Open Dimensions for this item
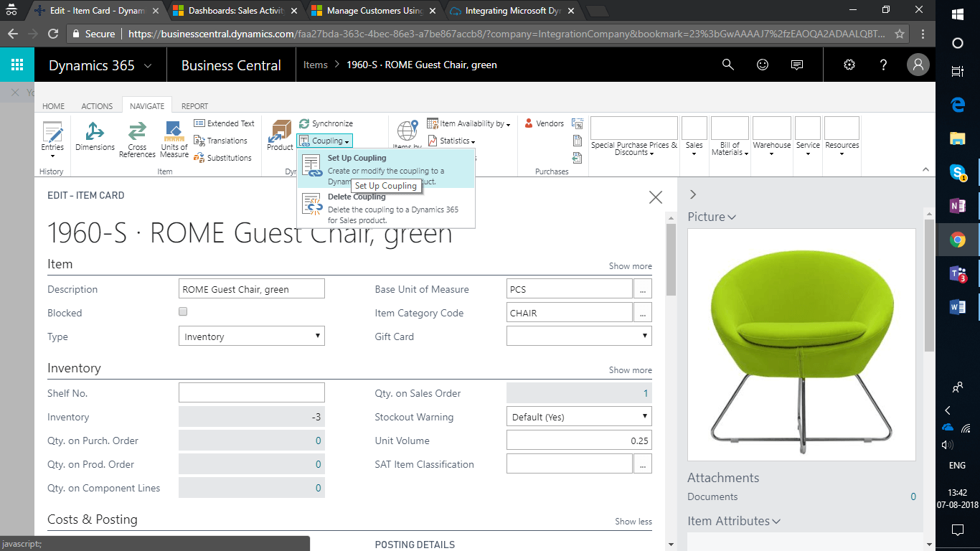The image size is (980, 551). point(95,137)
